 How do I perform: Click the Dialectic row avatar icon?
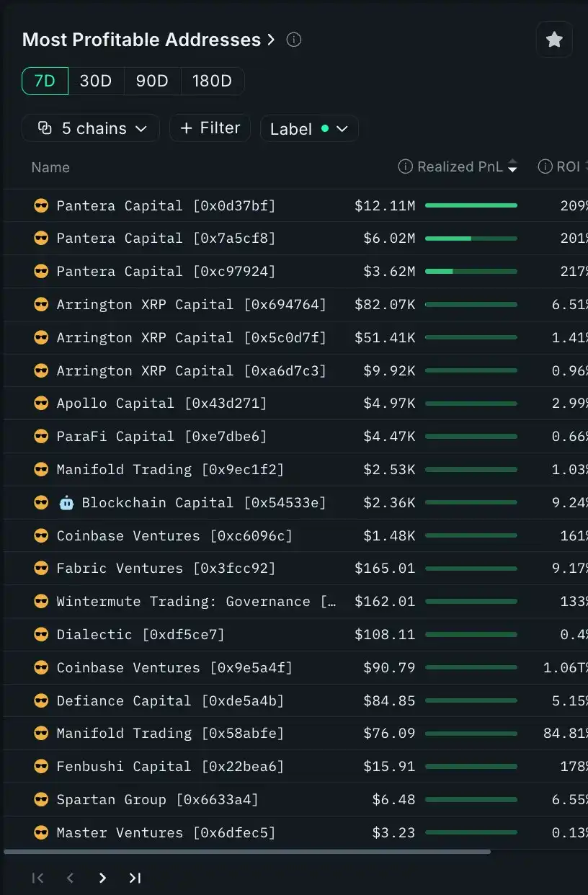[41, 634]
